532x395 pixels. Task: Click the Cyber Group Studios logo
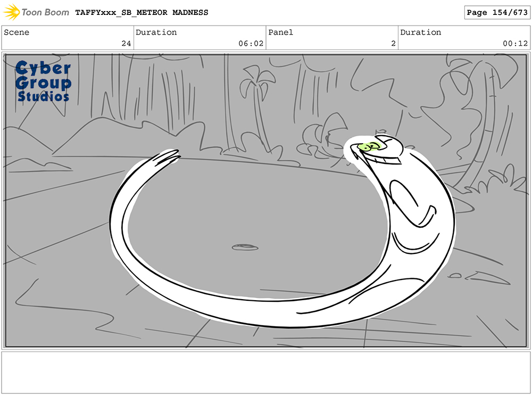(x=43, y=81)
